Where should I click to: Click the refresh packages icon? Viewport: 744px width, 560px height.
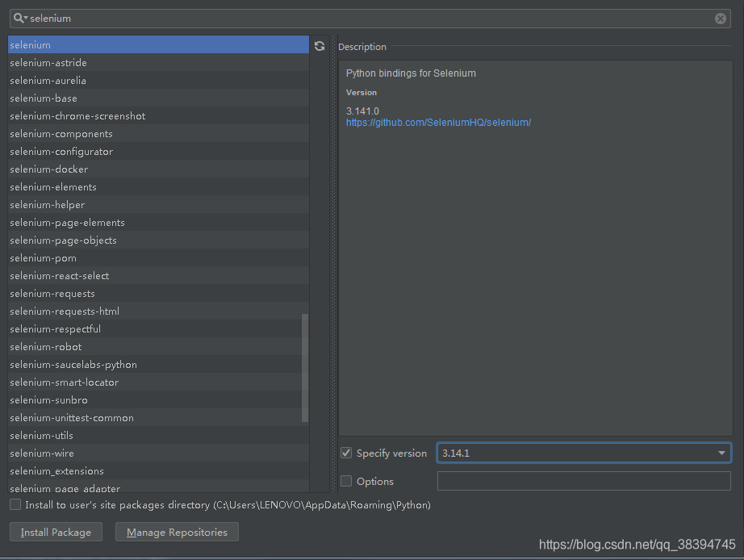coord(320,46)
